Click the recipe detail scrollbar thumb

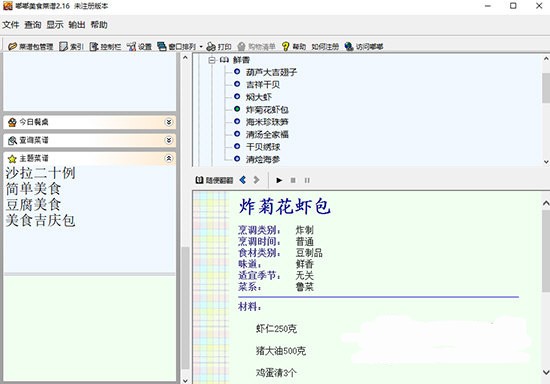point(546,251)
